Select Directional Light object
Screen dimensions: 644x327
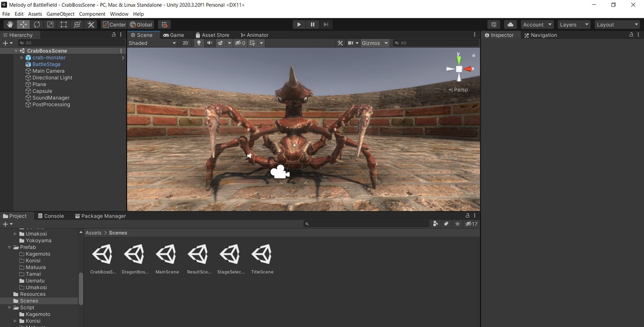point(52,78)
